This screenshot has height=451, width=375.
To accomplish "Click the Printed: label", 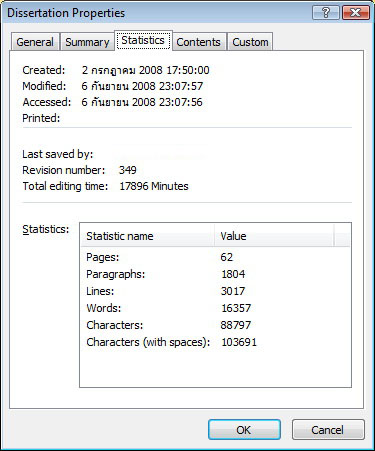I will pos(41,118).
